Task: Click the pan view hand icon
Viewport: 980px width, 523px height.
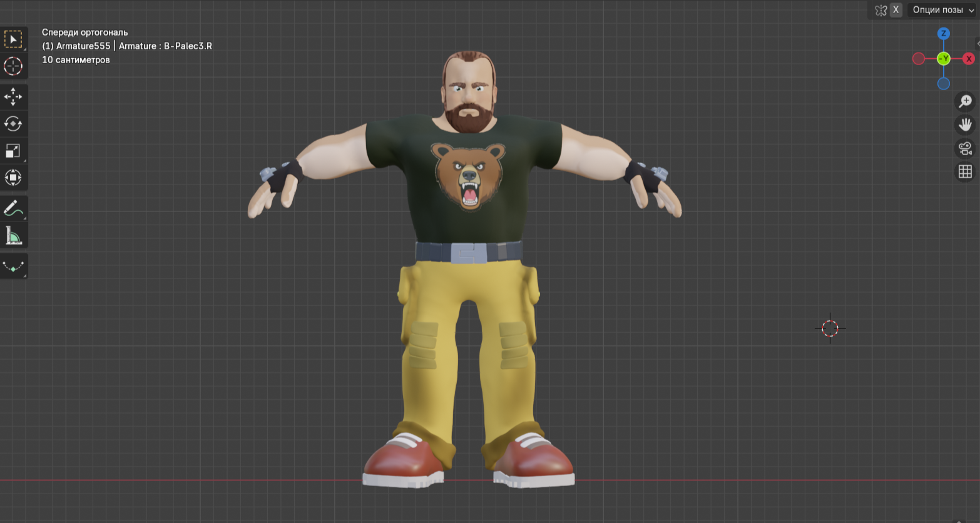Action: [x=965, y=124]
